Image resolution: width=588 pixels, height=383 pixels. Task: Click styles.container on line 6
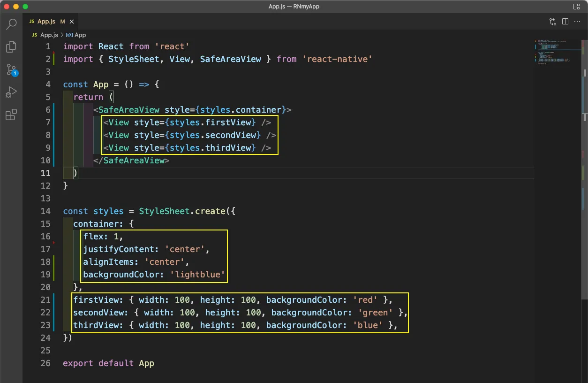click(x=241, y=110)
